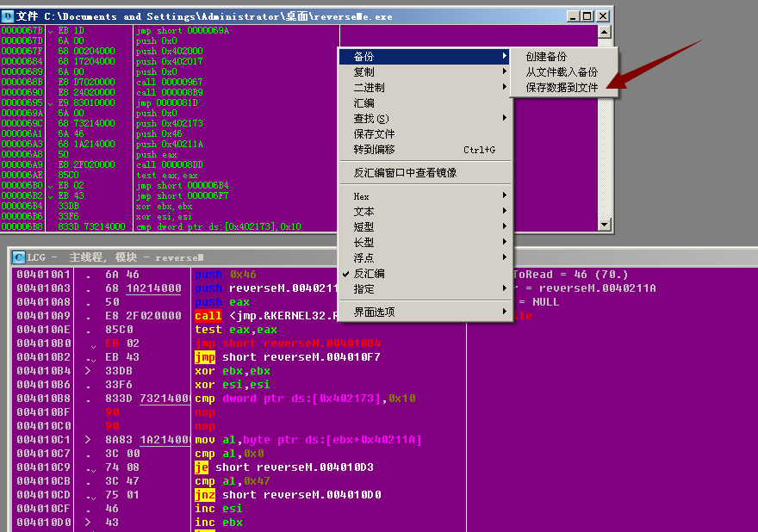The width and height of the screenshot is (758, 532).
Task: Select address 000006B8 in file window
Action: (22, 226)
